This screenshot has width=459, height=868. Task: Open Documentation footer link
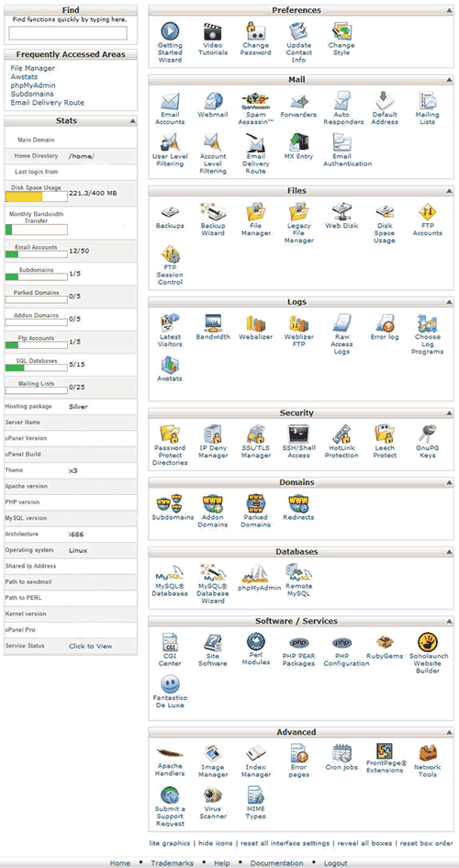pyautogui.click(x=276, y=863)
